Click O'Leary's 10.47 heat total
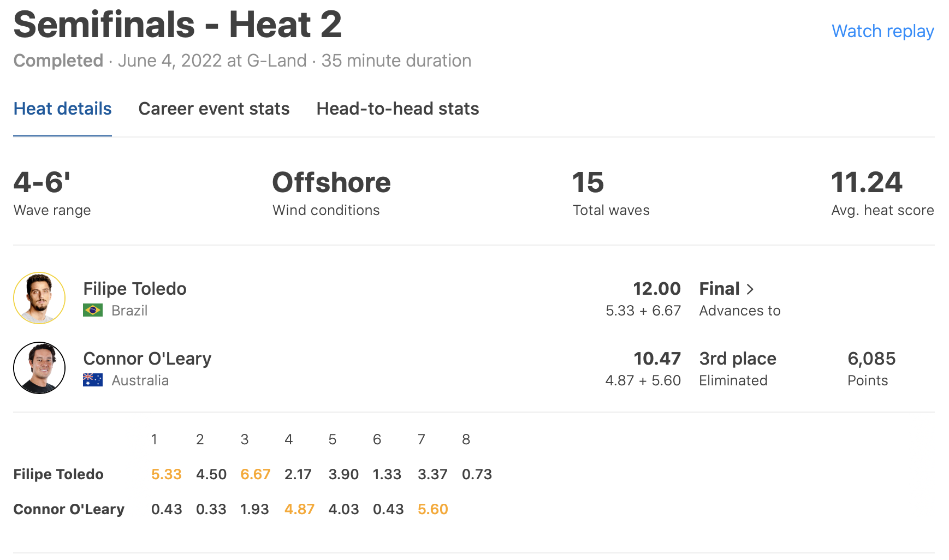949x560 pixels. point(657,359)
